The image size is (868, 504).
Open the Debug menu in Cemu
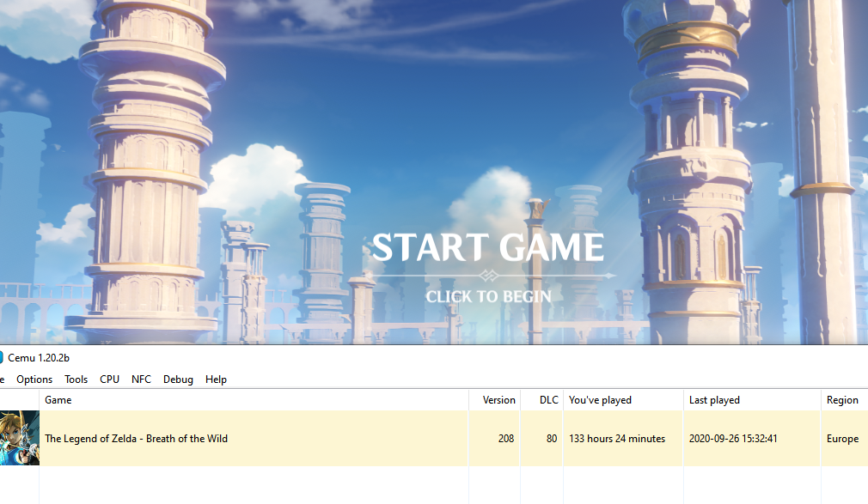coord(178,379)
